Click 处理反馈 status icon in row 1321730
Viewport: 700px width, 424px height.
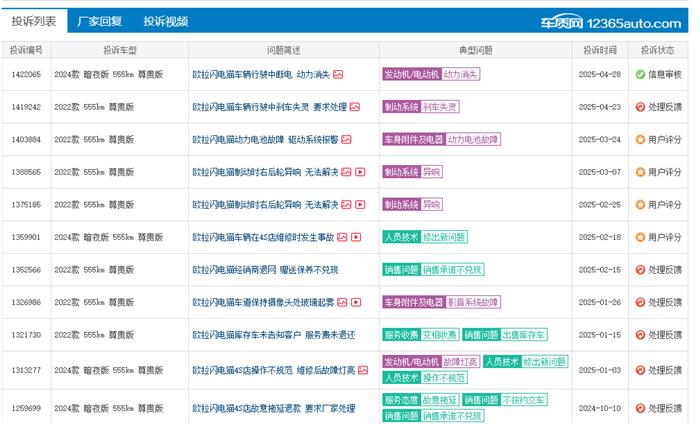(x=640, y=335)
